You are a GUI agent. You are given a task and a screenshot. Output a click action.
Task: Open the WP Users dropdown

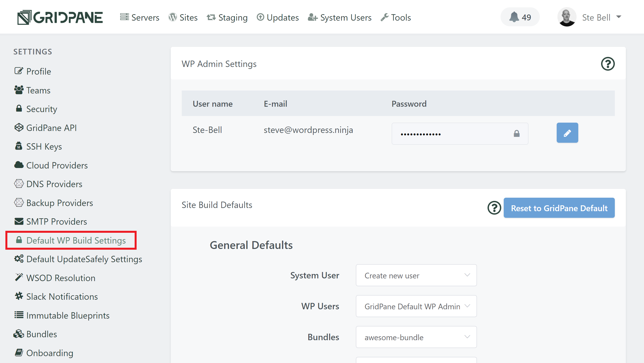(416, 306)
